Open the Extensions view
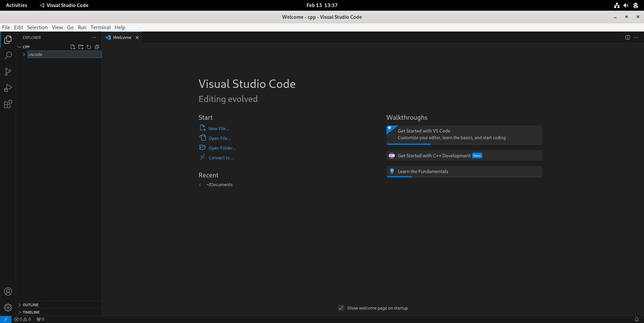The image size is (644, 323). tap(8, 104)
